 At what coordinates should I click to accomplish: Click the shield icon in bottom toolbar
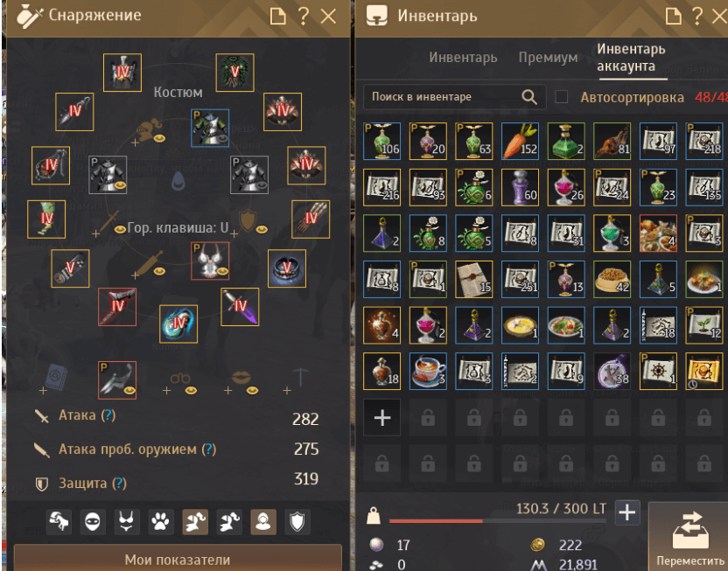[x=297, y=522]
